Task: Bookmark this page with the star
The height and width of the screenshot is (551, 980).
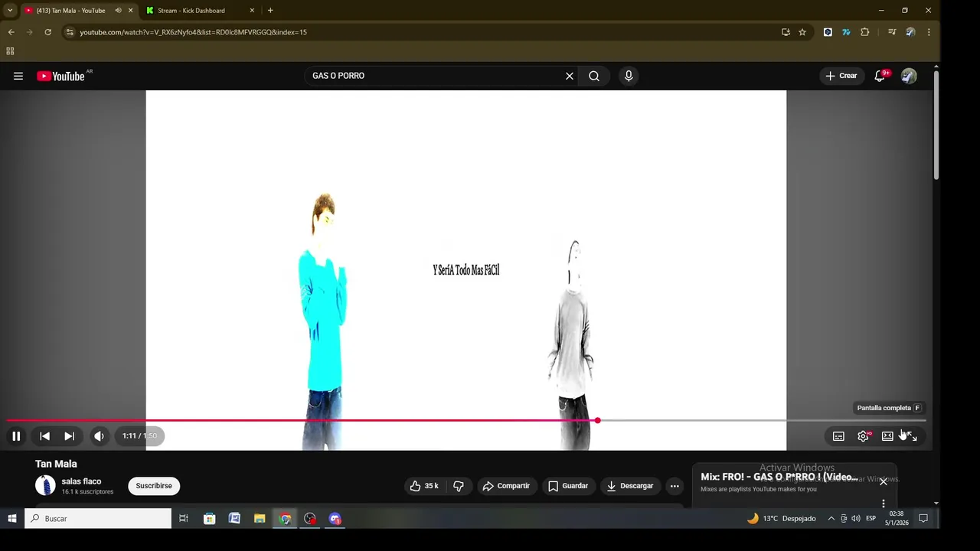Action: pos(802,32)
